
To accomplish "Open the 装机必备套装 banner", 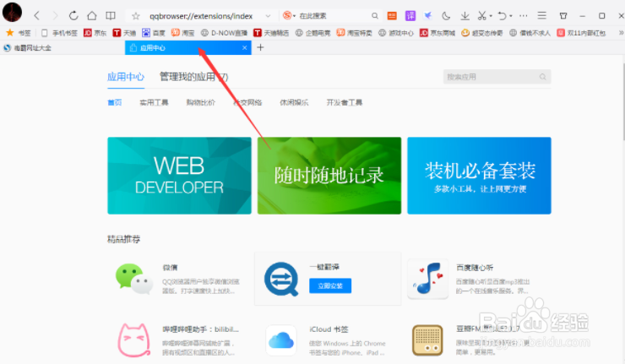I will [479, 176].
